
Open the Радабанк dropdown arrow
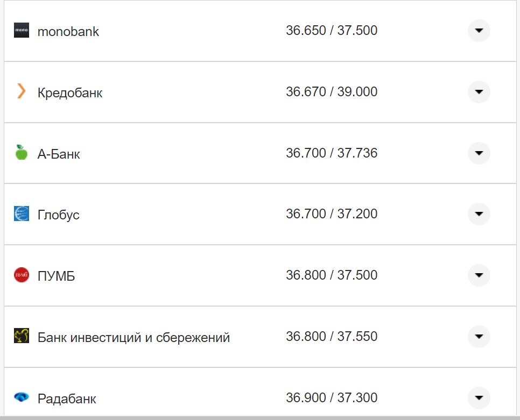coord(479,398)
